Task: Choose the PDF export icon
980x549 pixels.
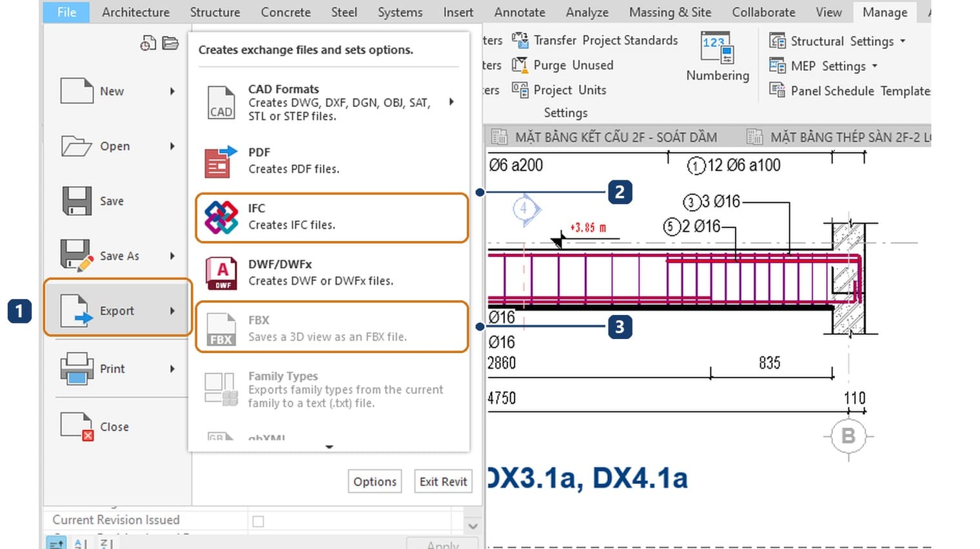Action: pos(221,161)
